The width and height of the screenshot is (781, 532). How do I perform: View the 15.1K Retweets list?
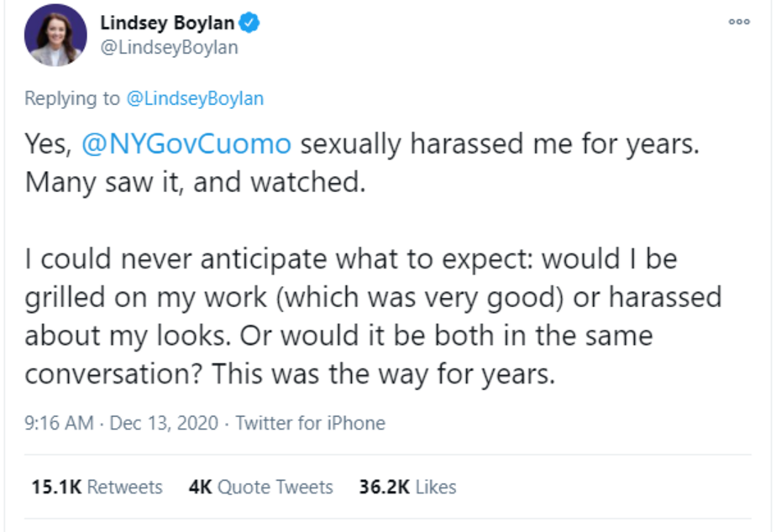coord(97,487)
